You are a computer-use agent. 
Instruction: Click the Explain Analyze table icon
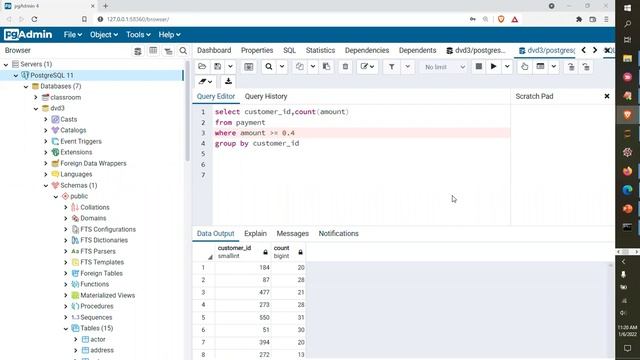(x=540, y=67)
